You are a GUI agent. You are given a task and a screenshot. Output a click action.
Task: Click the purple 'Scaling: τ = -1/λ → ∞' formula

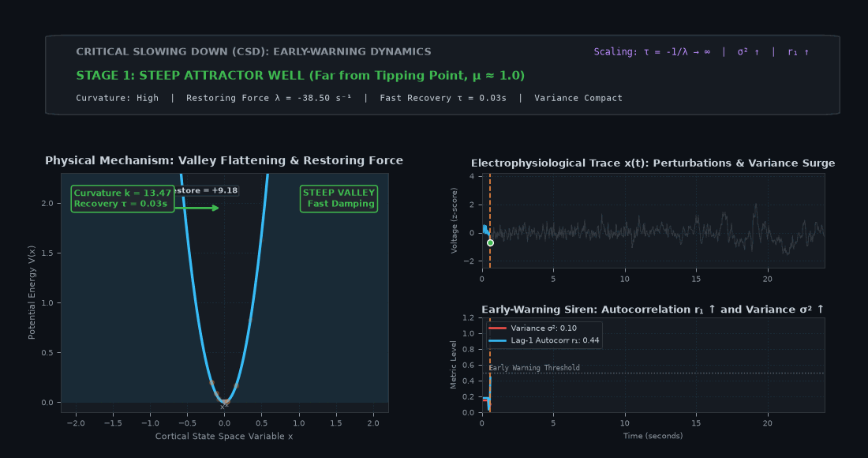[x=652, y=52]
